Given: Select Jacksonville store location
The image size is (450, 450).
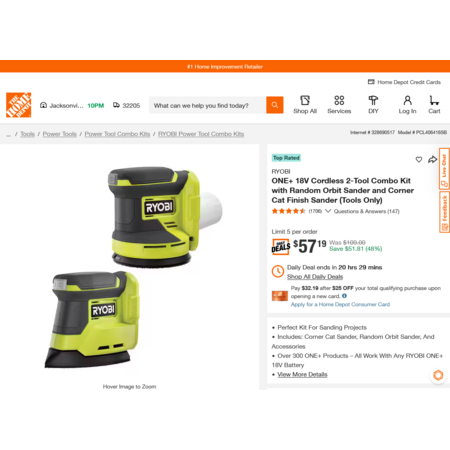Looking at the screenshot, I should point(62,105).
